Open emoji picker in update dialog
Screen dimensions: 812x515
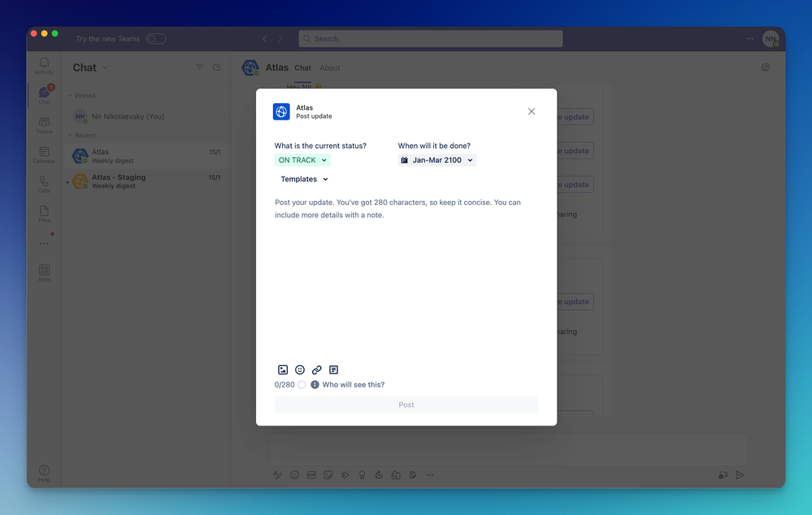pyautogui.click(x=300, y=369)
